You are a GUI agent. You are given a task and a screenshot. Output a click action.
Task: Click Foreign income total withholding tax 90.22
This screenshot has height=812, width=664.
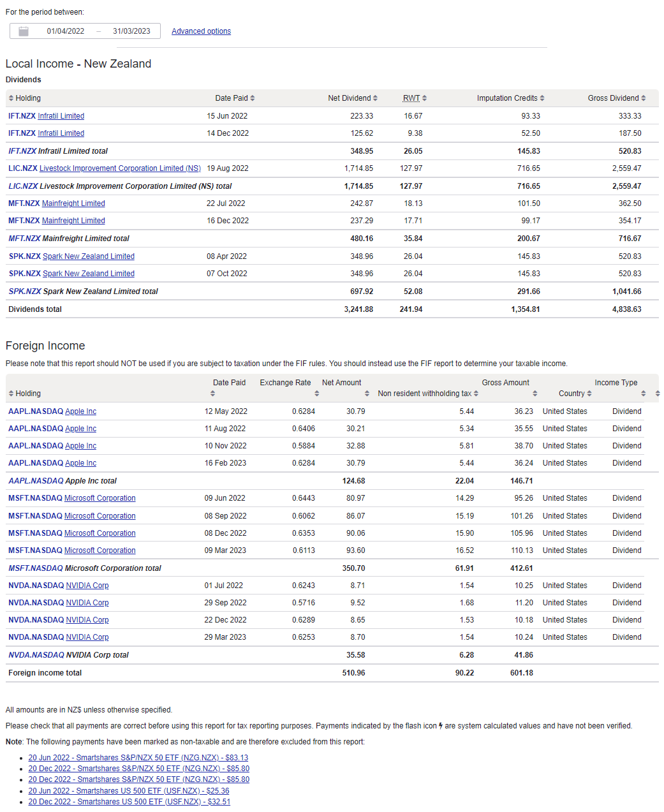click(464, 673)
